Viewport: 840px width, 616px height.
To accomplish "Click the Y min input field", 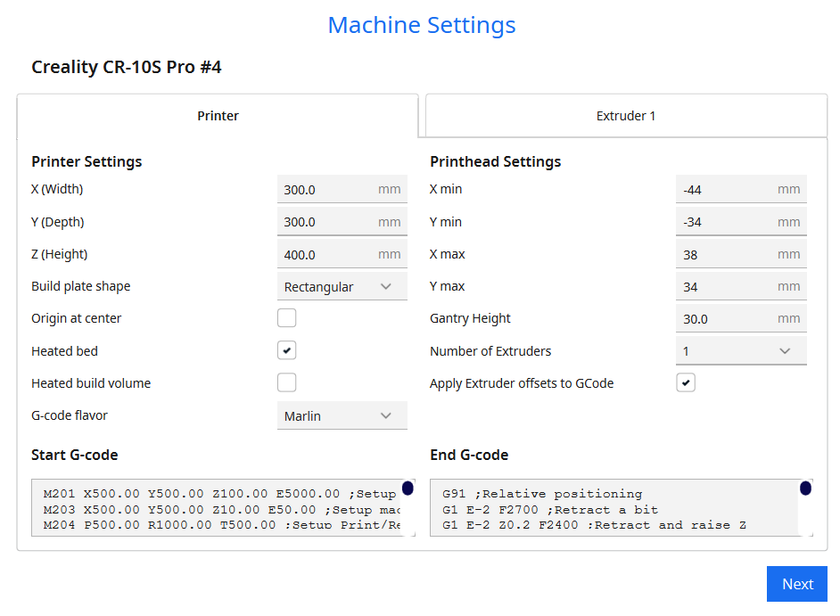I will click(x=741, y=222).
